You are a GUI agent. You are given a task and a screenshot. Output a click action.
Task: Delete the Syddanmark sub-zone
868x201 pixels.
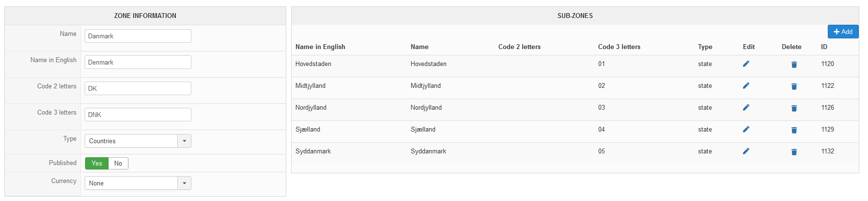(794, 151)
